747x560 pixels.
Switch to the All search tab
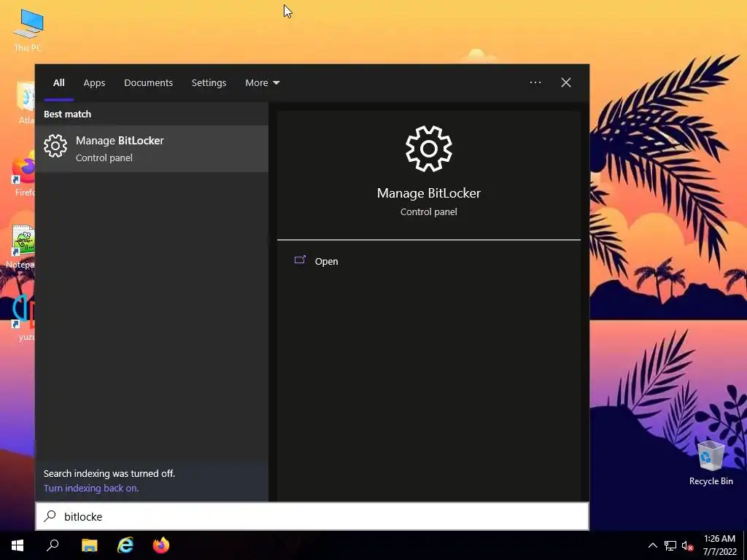tap(58, 83)
